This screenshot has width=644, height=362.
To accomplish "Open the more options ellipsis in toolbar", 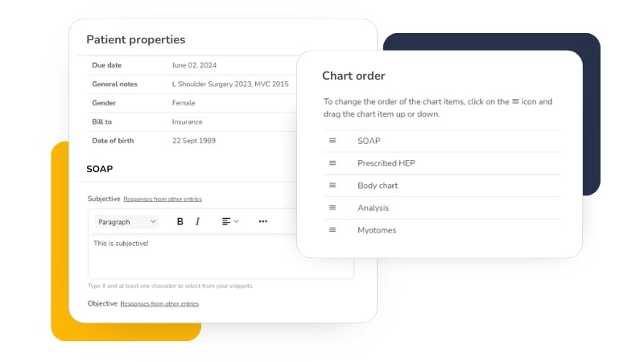I will [x=262, y=221].
